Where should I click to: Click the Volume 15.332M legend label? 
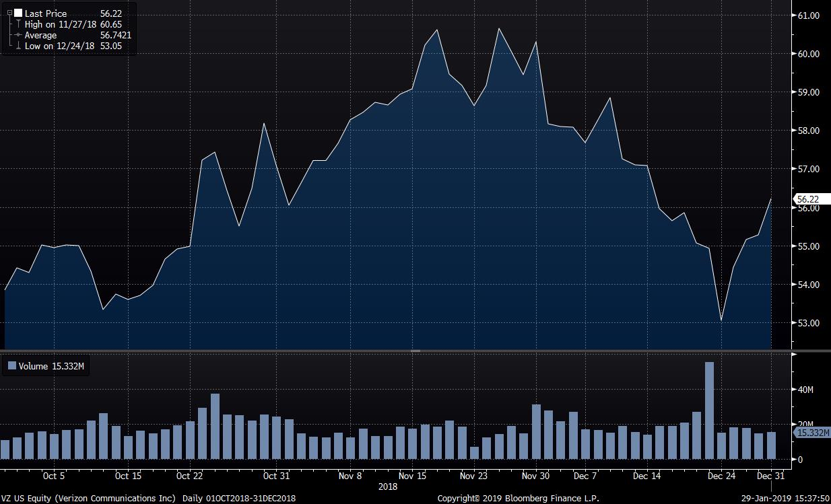click(52, 366)
